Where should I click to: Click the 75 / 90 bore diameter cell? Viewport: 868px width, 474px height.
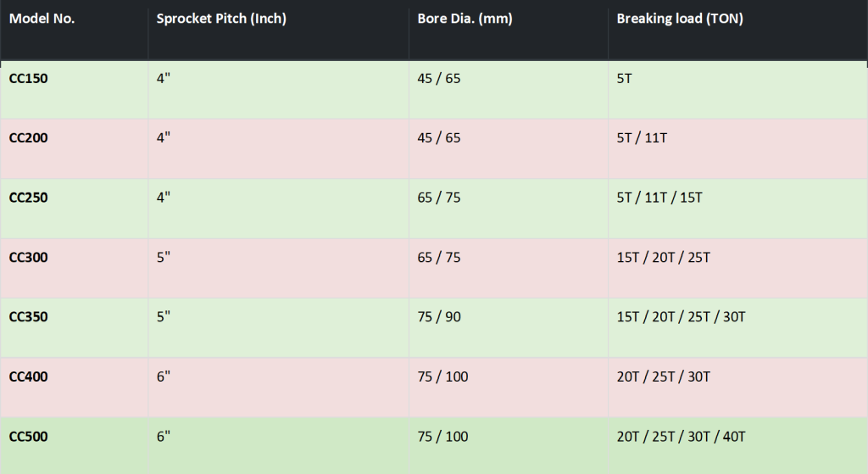439,317
